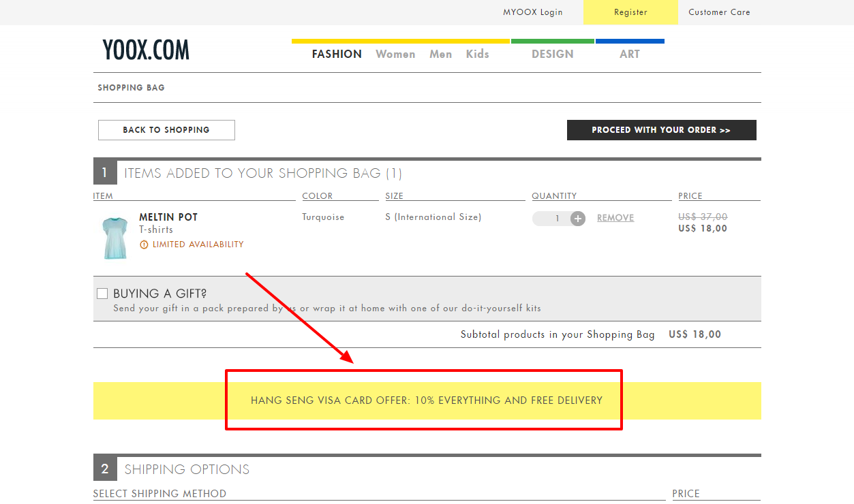Switch to the Art tab
The image size is (854, 504).
click(630, 54)
